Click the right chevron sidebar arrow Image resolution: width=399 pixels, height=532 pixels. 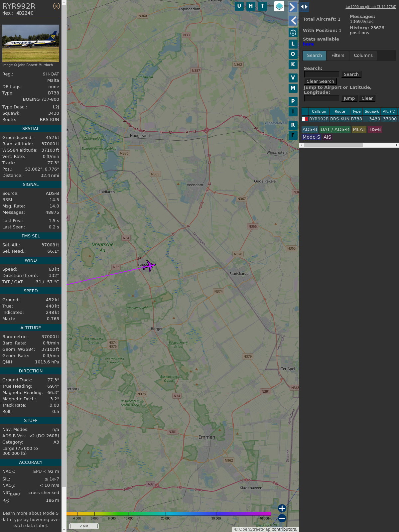(293, 7)
